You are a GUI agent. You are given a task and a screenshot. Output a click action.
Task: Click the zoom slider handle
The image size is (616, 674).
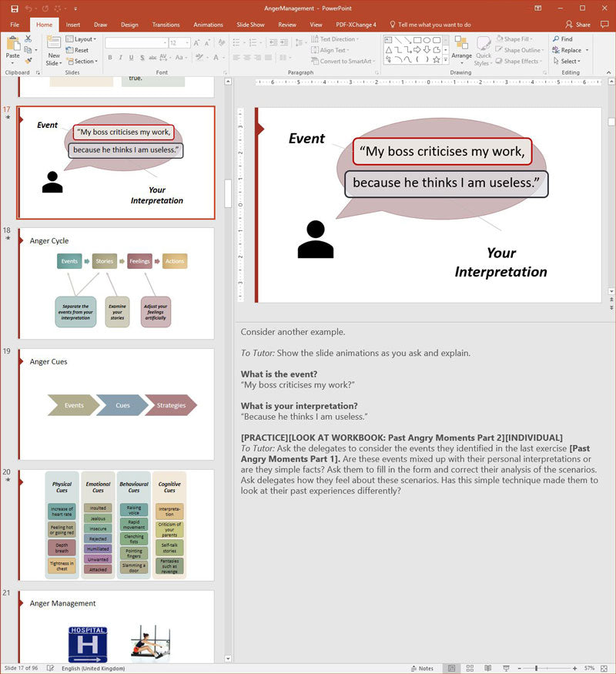536,668
